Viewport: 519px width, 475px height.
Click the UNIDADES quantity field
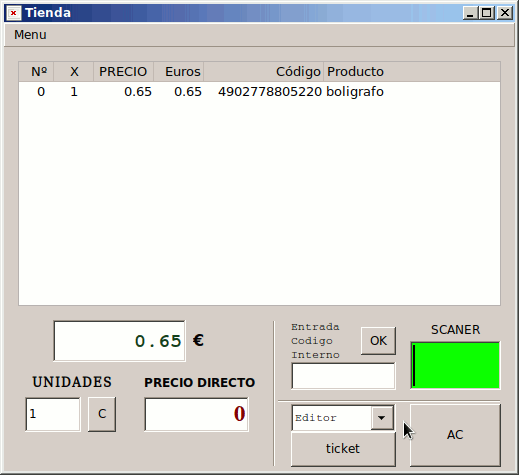(x=53, y=414)
